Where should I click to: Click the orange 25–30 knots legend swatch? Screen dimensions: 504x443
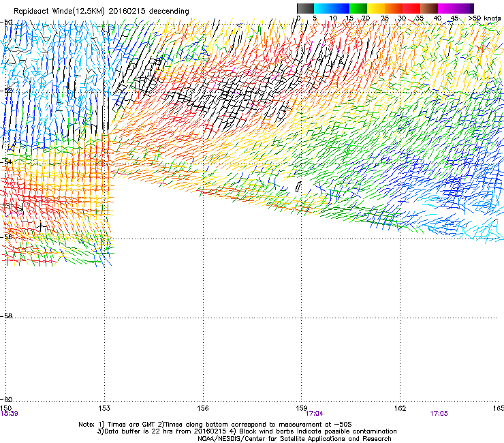(394, 8)
